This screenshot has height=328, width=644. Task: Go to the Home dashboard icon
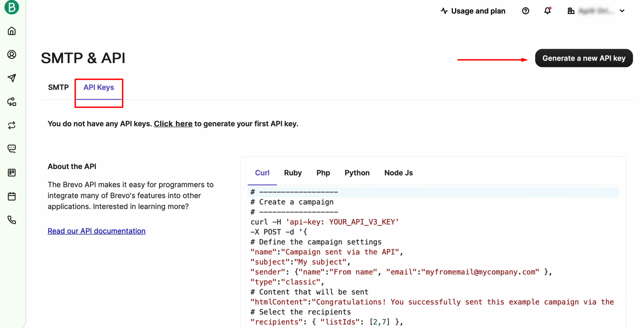click(12, 31)
